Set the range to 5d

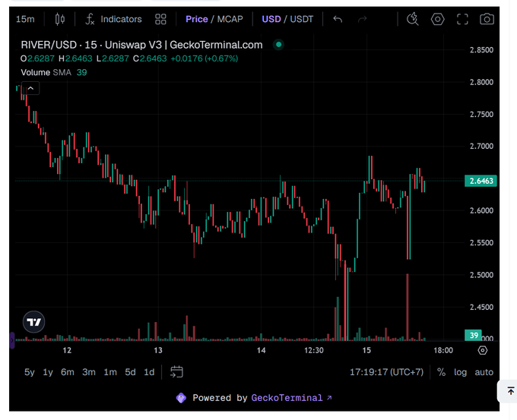point(130,372)
